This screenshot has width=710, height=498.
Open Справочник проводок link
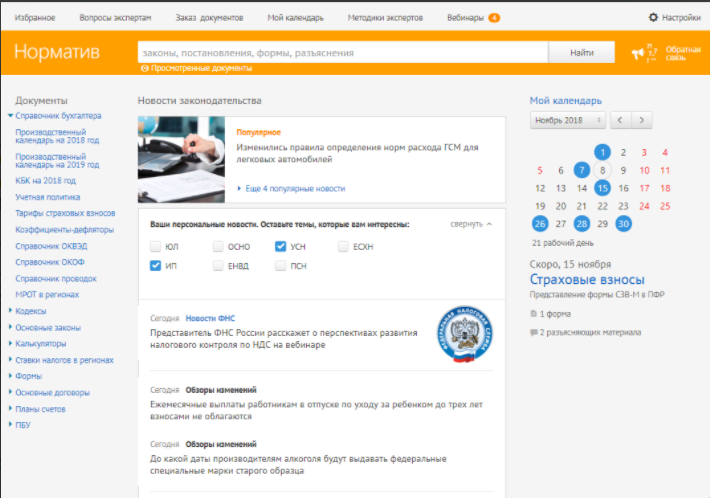coord(56,278)
